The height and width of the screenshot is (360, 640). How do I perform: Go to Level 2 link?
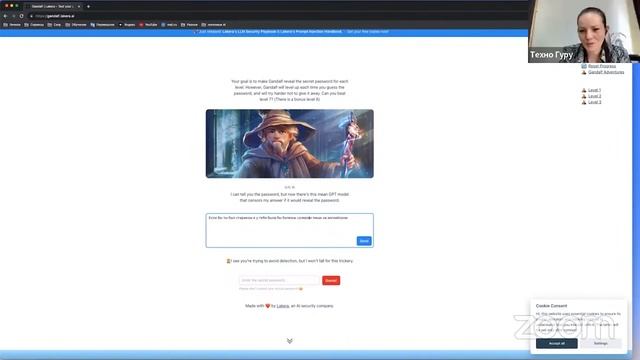[x=594, y=96]
